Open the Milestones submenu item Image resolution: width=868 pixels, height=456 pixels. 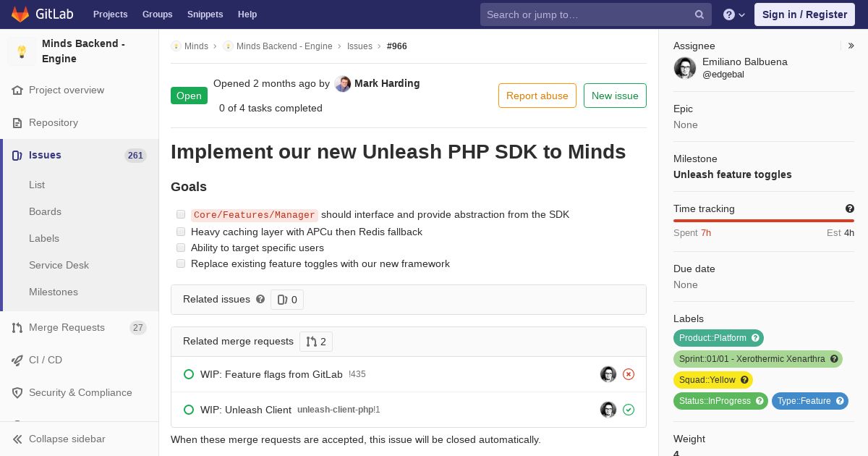click(54, 292)
